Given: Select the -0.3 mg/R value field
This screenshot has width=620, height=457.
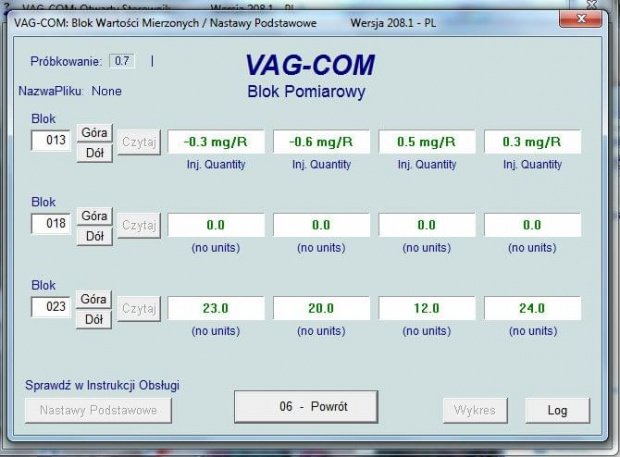Looking at the screenshot, I should pos(216,142).
